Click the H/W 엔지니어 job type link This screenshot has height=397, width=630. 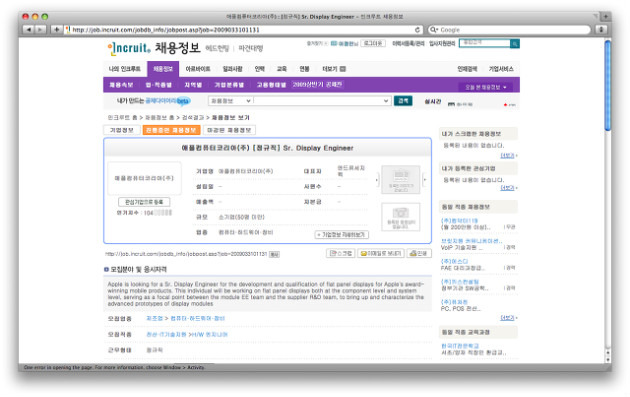click(x=210, y=335)
